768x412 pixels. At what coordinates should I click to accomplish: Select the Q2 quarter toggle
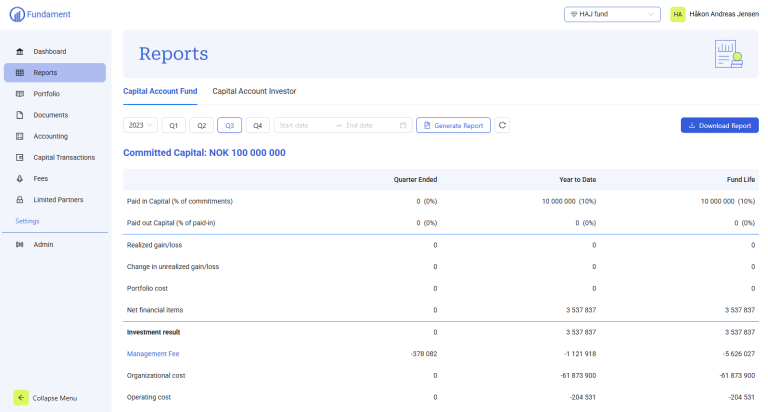coord(201,125)
